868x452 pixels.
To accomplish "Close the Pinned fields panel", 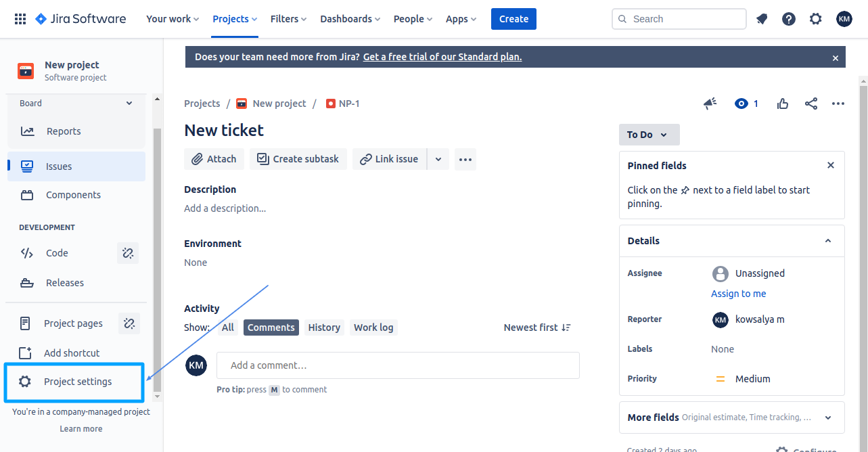I will point(831,165).
